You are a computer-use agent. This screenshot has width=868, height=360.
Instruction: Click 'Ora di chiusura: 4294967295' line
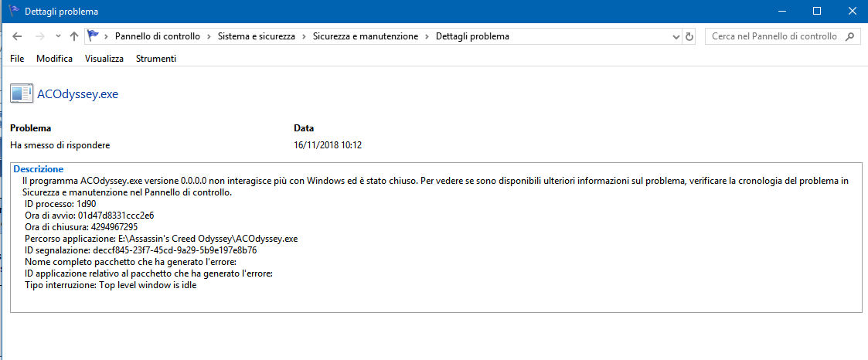coord(81,226)
